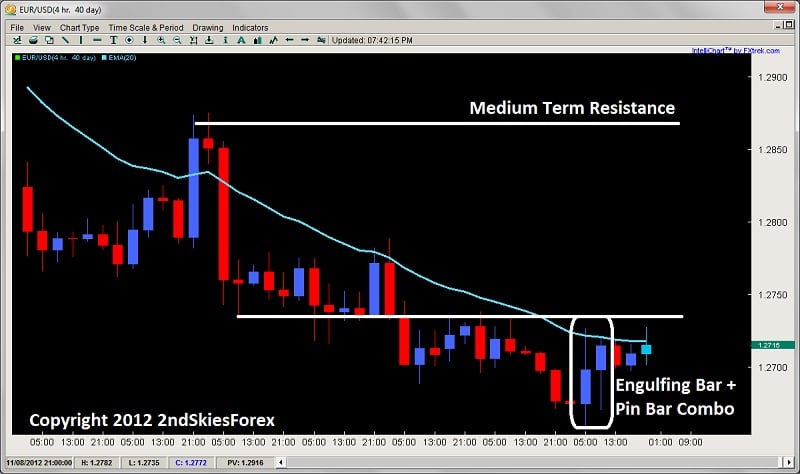Screen dimensions: 800x474
Task: Click the download data toolbar icon
Action: point(209,40)
